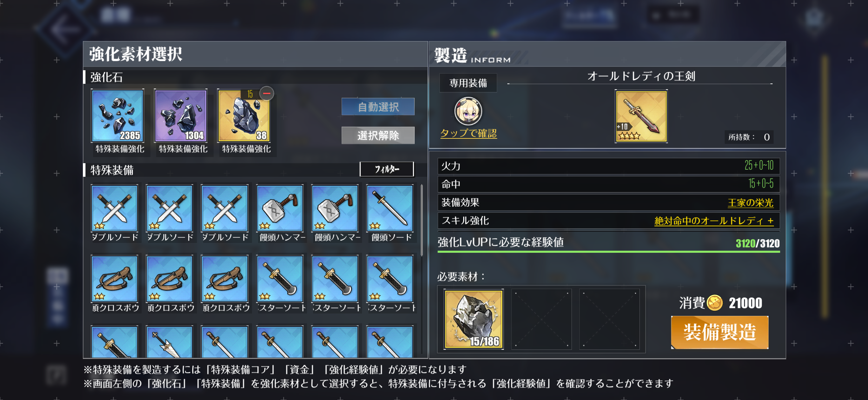Select the first 饅頭ハンマー hammer item
The width and height of the screenshot is (868, 400).
[280, 208]
